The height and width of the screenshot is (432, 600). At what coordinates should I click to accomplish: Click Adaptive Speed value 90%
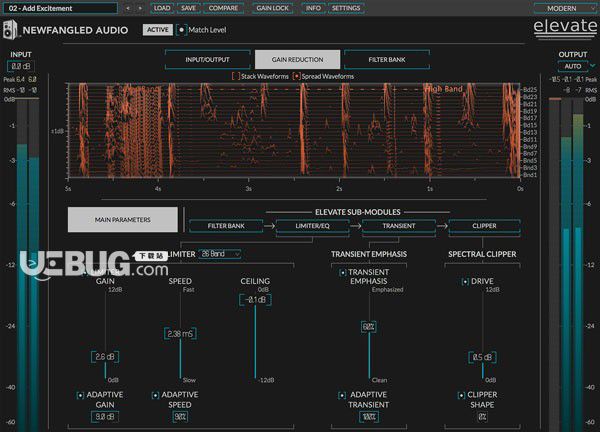pos(180,416)
